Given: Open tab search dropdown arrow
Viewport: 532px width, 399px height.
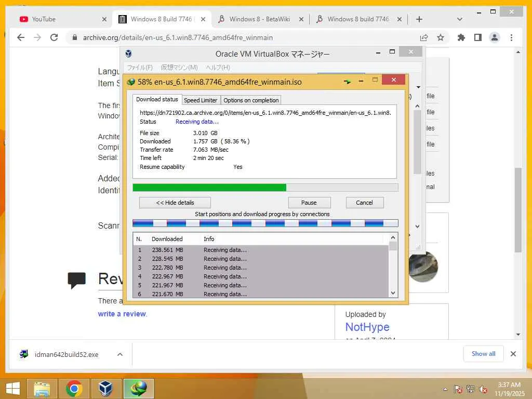Looking at the screenshot, I should (460, 19).
